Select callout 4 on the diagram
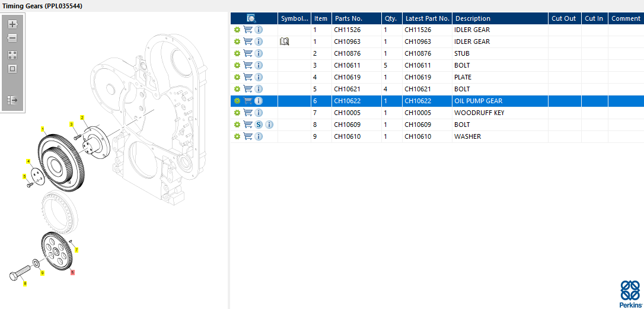Image resolution: width=644 pixels, height=309 pixels. [x=28, y=161]
